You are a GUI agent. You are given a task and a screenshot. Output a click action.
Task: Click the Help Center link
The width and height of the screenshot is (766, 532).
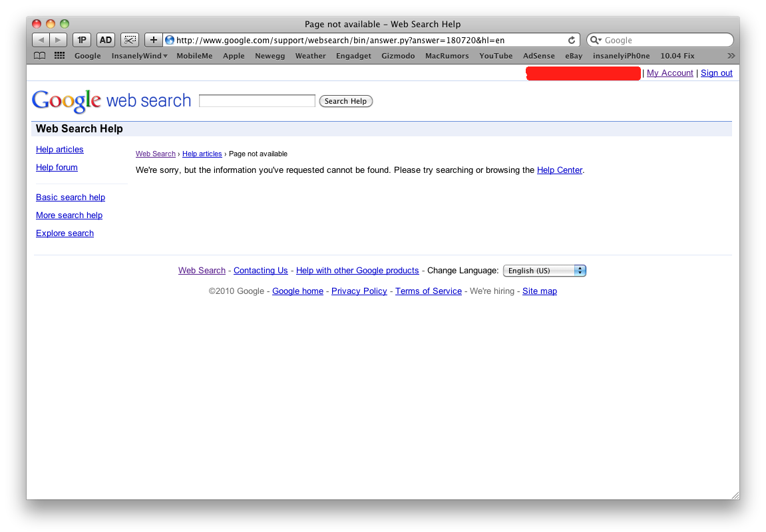click(559, 170)
